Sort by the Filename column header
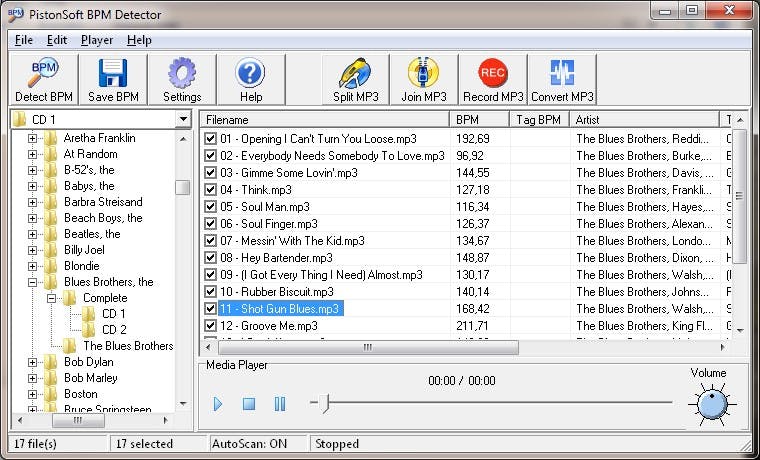The height and width of the screenshot is (460, 760). (x=325, y=120)
